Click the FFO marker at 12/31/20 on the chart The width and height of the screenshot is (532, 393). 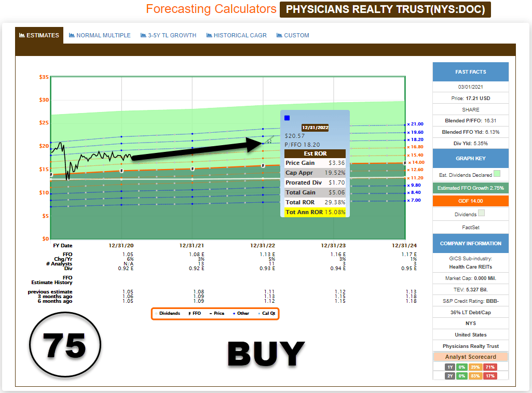click(121, 171)
